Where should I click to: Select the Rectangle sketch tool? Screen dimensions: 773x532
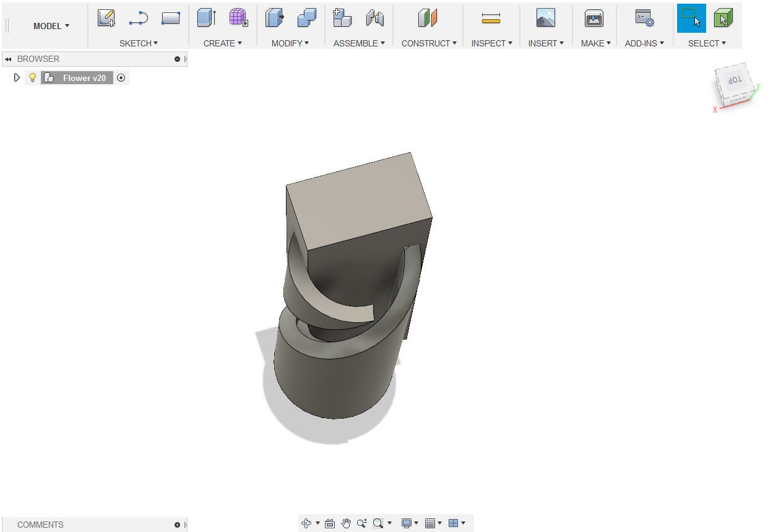170,19
